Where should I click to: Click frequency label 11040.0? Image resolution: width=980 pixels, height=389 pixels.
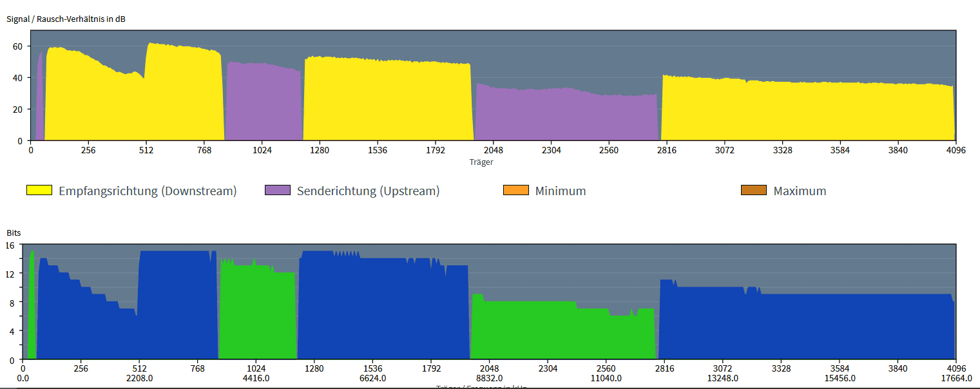pos(606,379)
